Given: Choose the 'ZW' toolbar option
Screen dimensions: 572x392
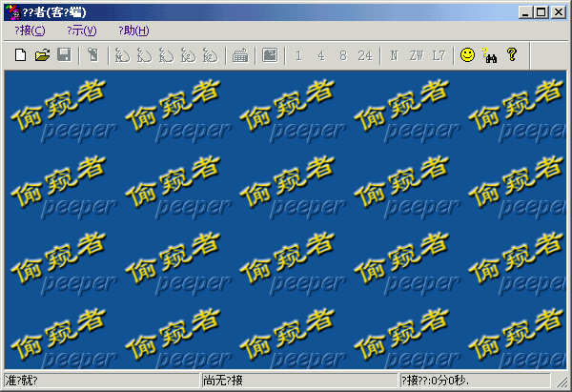Looking at the screenshot, I should point(416,55).
